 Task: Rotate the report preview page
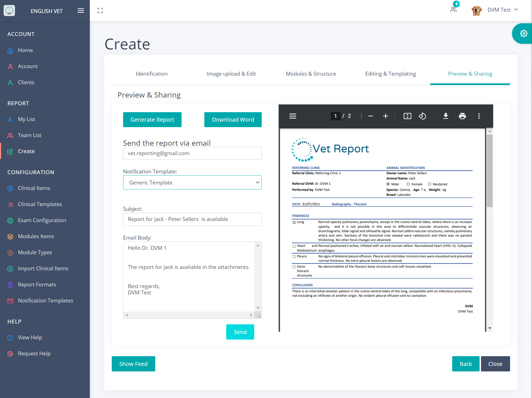(422, 116)
